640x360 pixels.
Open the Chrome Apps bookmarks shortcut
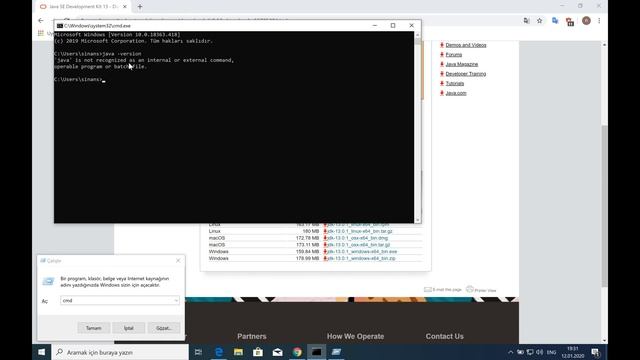[41, 33]
